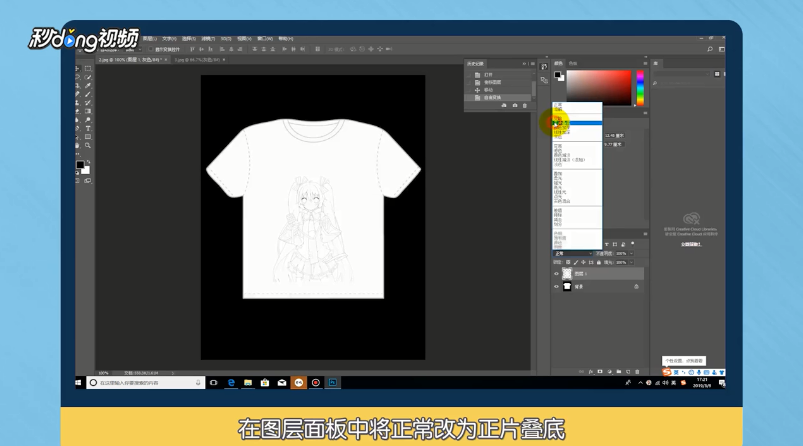Choose 实色混合 blend mode
This screenshot has height=446, width=803.
pyautogui.click(x=562, y=201)
